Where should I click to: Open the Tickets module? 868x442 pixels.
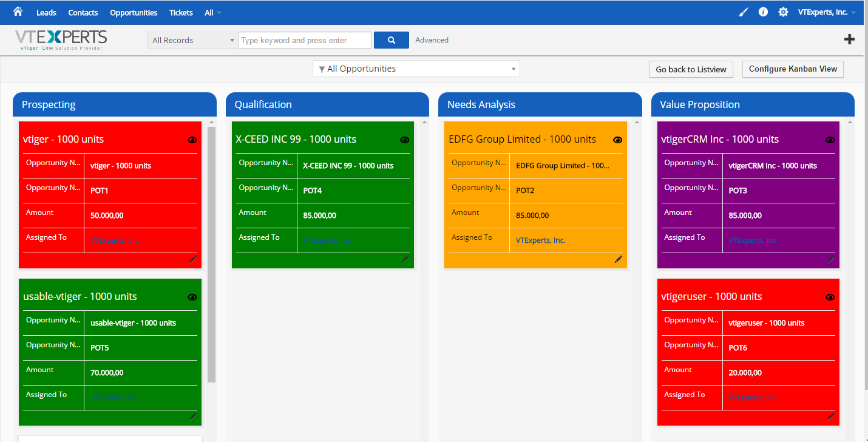[181, 13]
